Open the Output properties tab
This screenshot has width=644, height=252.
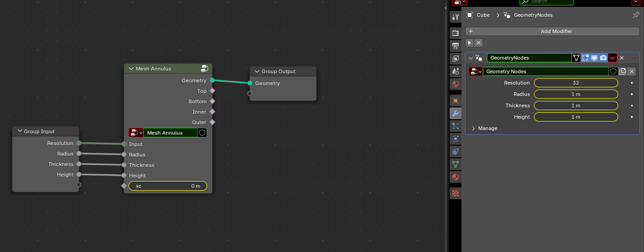pyautogui.click(x=456, y=46)
